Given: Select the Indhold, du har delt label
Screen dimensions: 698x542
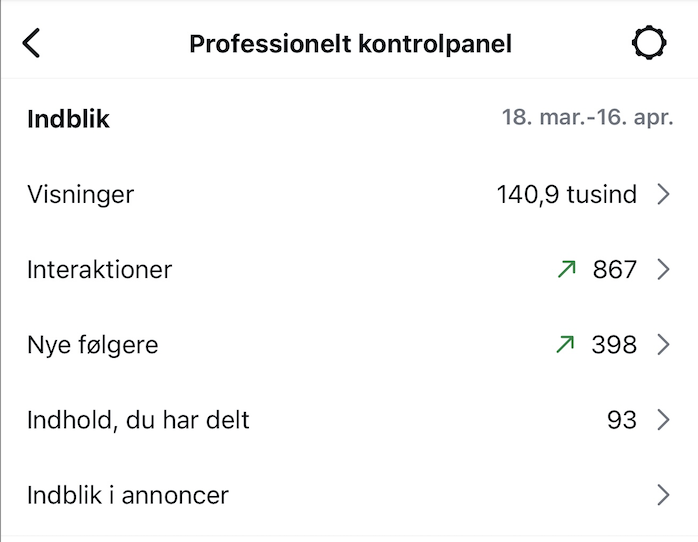Looking at the screenshot, I should [x=138, y=419].
